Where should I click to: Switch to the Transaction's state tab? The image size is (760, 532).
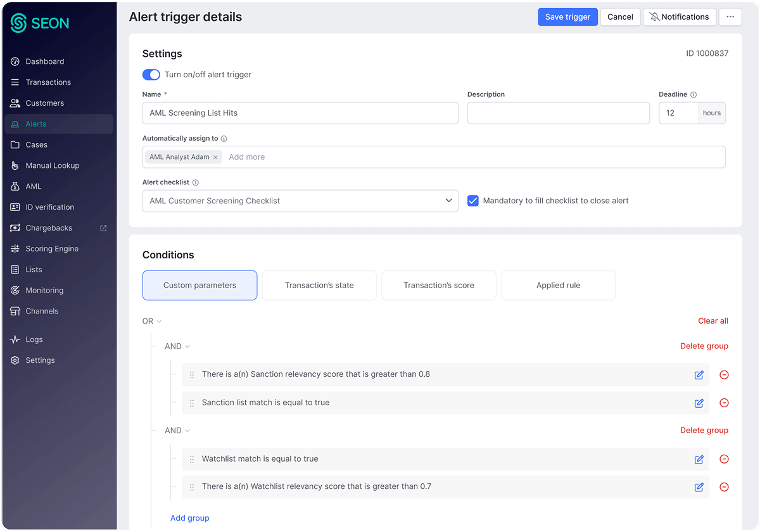tap(319, 285)
